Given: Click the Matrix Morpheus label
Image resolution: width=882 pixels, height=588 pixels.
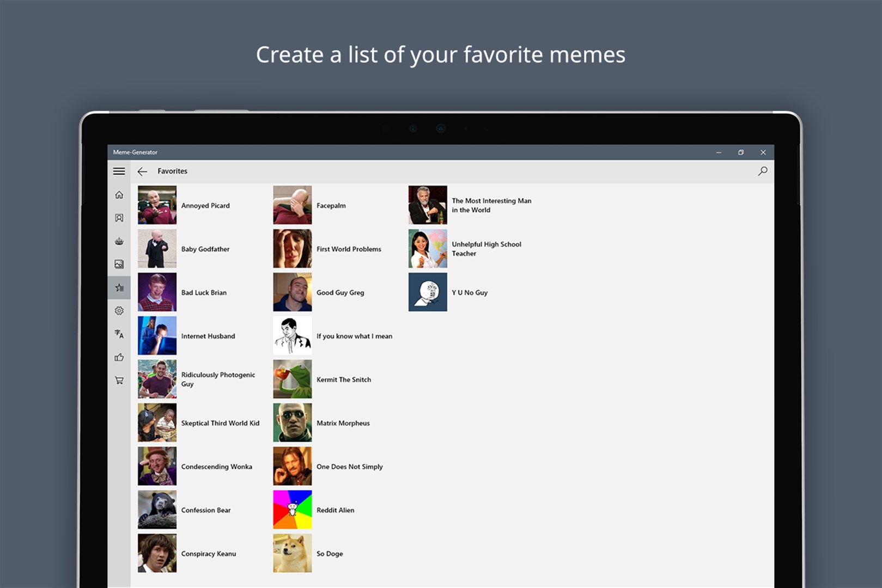Looking at the screenshot, I should click(x=343, y=423).
